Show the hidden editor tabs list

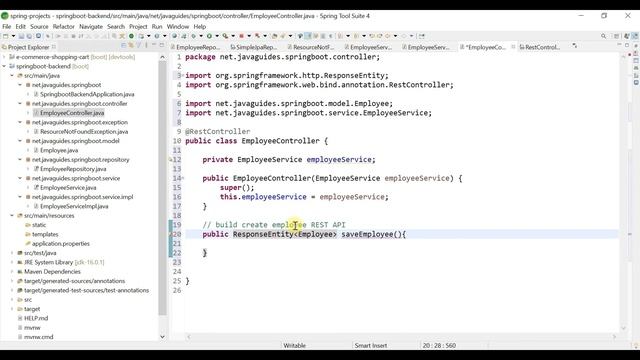[x=575, y=46]
